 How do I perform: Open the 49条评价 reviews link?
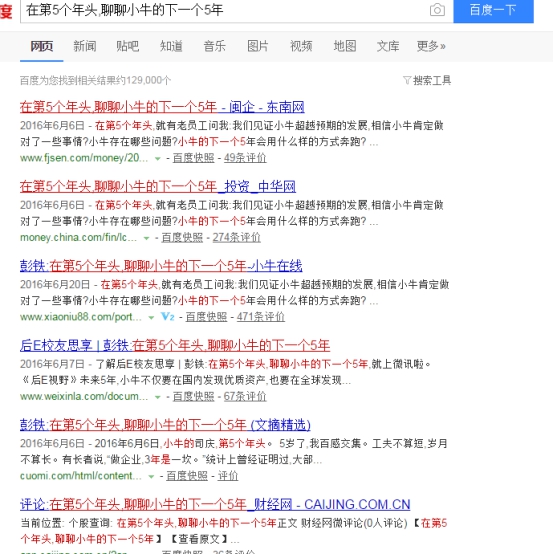coord(245,158)
